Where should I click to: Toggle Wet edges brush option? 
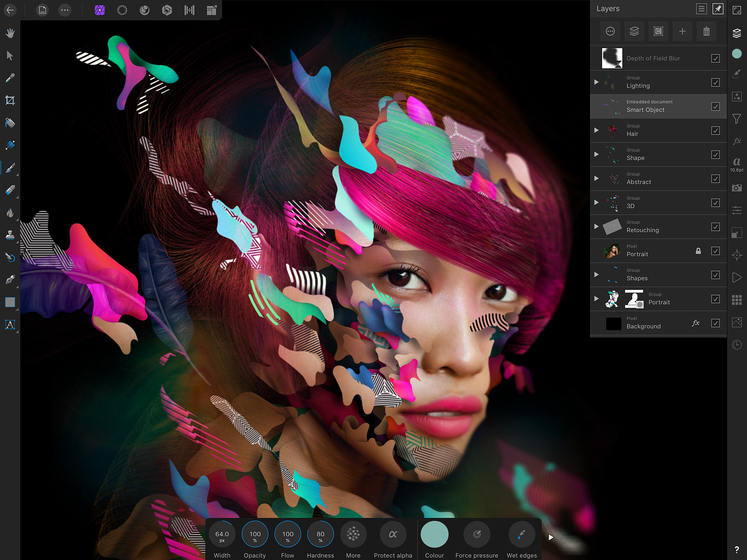coord(521,534)
